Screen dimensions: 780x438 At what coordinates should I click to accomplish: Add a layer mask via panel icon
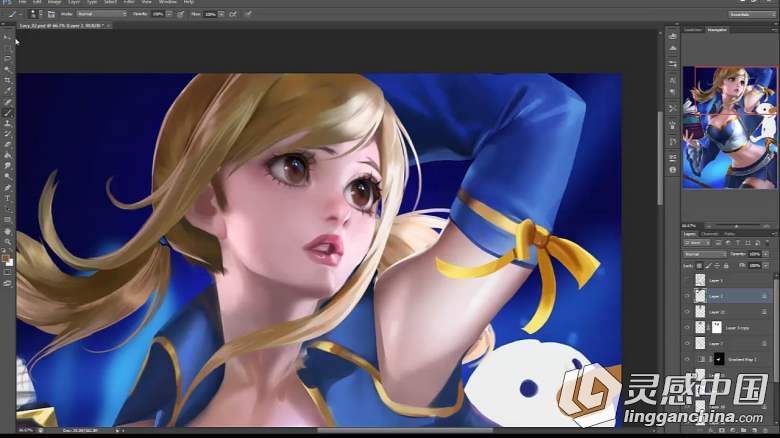tap(722, 430)
